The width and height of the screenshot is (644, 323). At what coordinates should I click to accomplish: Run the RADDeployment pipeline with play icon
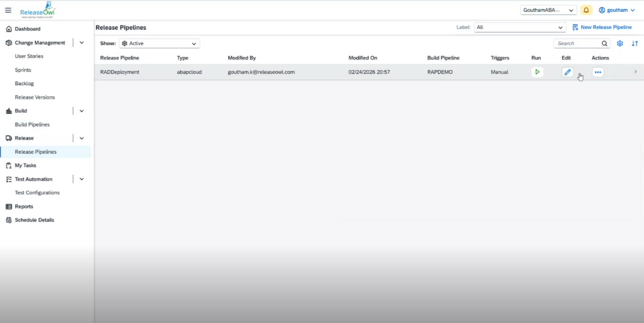(x=537, y=72)
